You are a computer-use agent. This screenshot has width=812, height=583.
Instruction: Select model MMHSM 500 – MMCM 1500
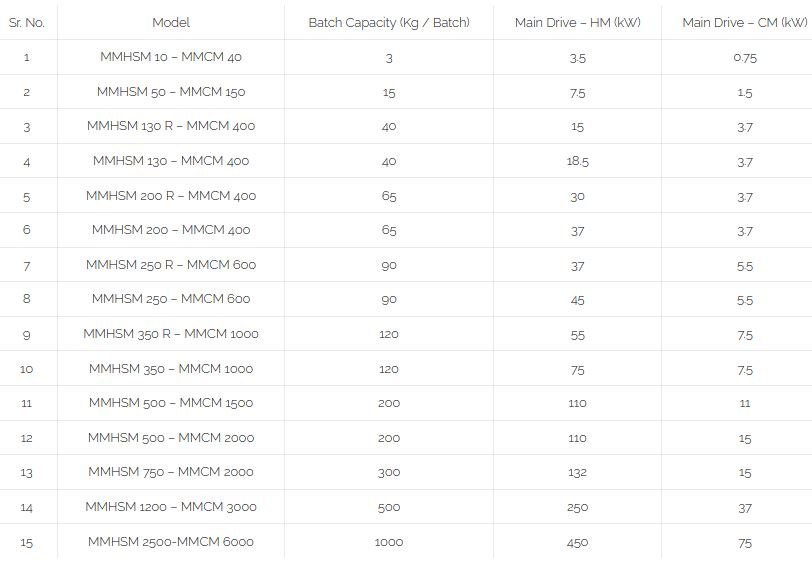(x=171, y=403)
